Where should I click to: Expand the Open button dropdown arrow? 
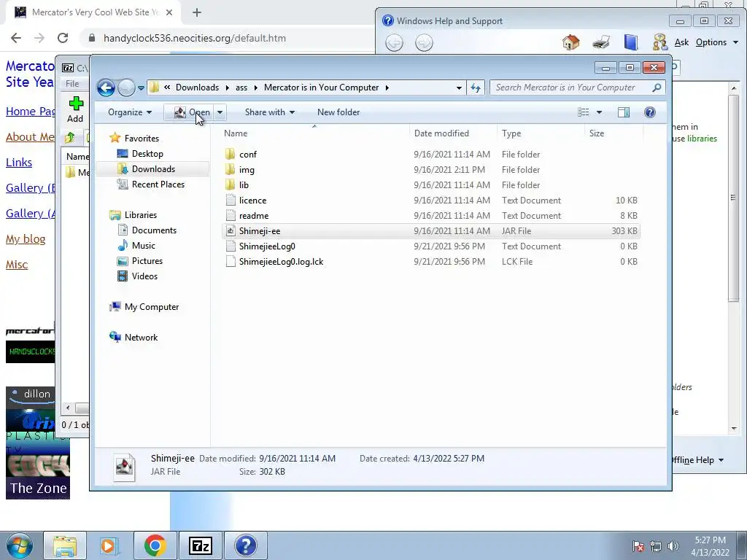click(220, 112)
